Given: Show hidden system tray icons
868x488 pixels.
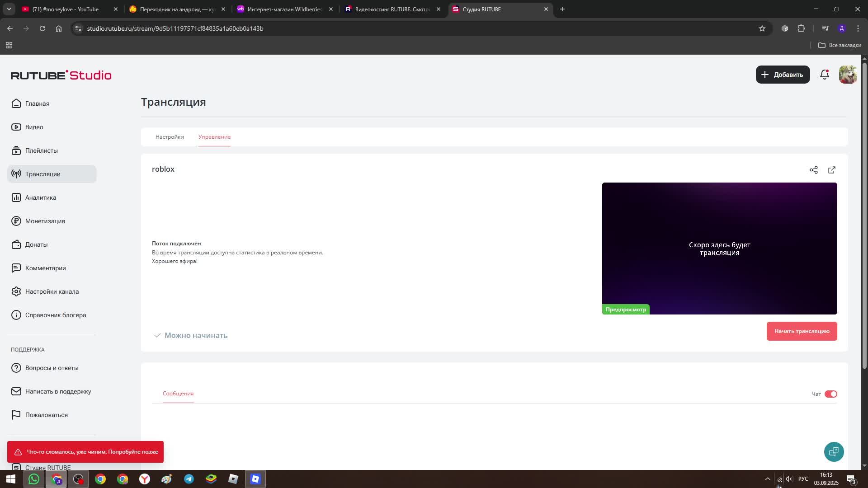Looking at the screenshot, I should [x=768, y=479].
